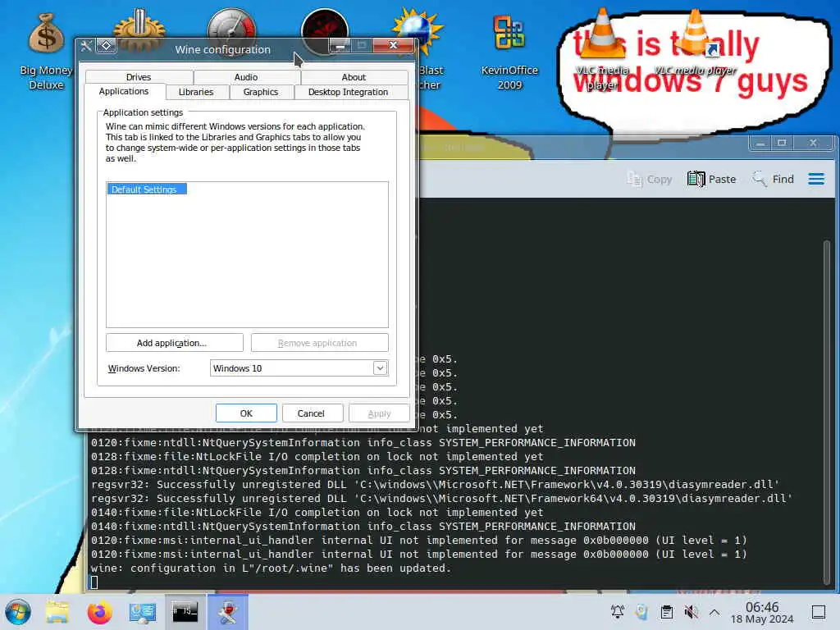
Task: Open the VLC media player shortcut icon
Action: [696, 43]
